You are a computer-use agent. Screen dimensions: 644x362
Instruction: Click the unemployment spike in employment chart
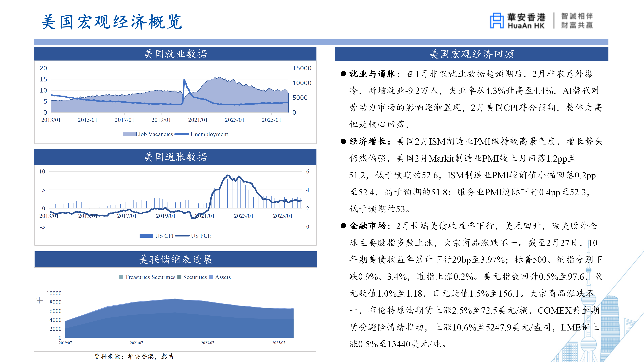tap(184, 80)
